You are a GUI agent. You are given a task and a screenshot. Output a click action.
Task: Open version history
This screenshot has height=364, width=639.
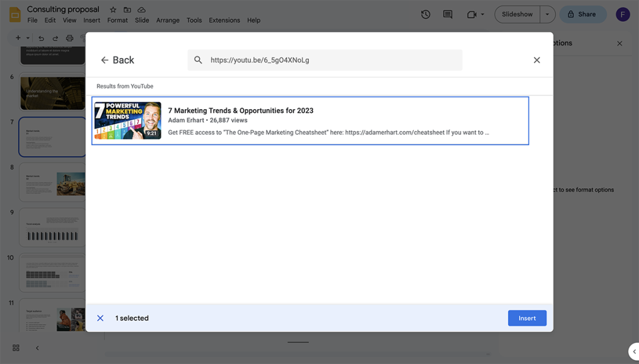click(426, 14)
